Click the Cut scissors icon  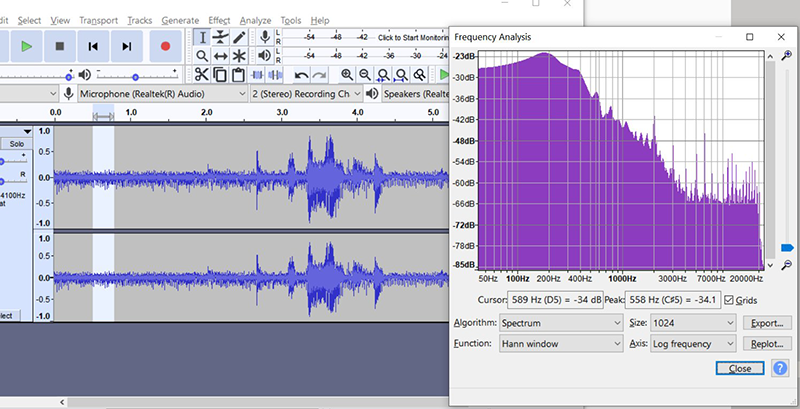(x=201, y=75)
